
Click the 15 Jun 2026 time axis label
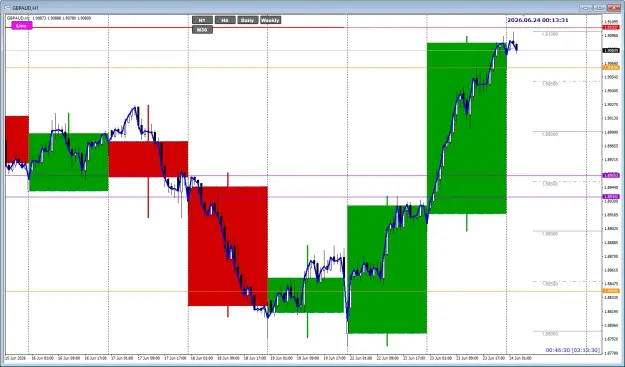[16, 358]
